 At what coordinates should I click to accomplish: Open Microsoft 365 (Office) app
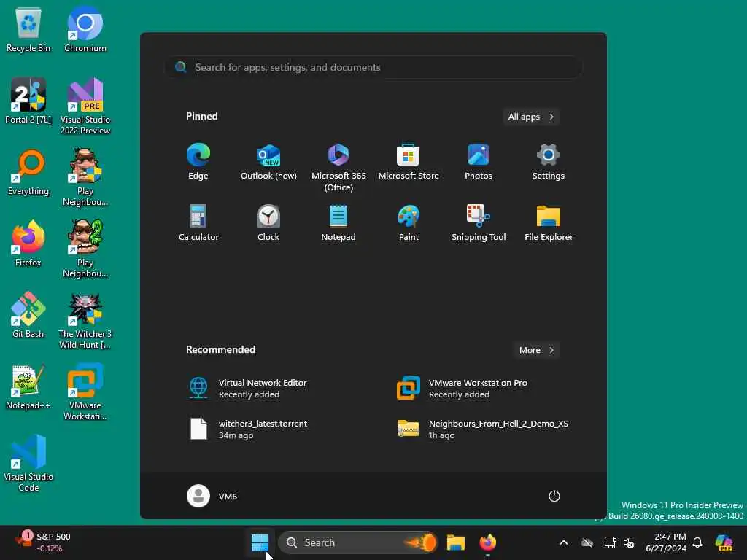338,167
